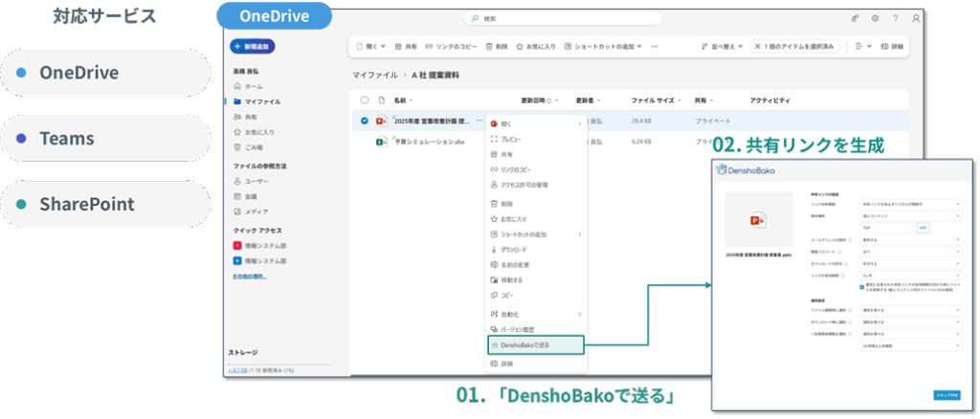Choose 開く in the context menu
The height and width of the screenshot is (419, 980).
(536, 124)
